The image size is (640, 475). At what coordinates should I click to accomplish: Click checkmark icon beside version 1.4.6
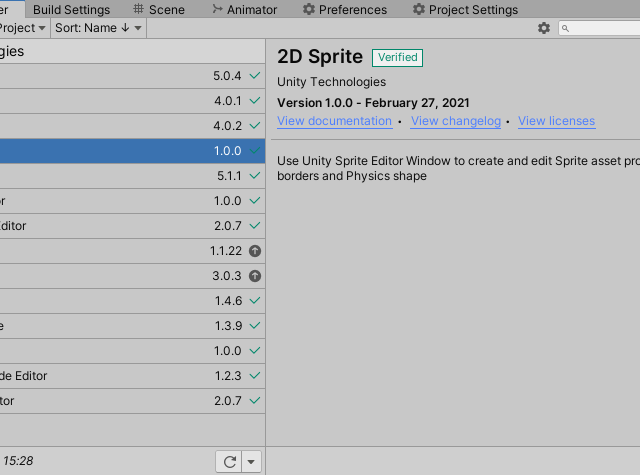(255, 300)
